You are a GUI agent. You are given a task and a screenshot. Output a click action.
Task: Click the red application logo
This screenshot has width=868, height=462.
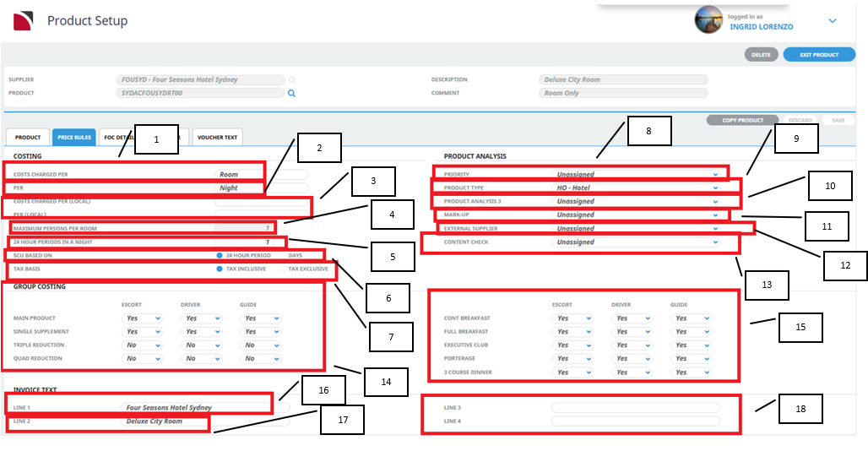click(x=24, y=21)
